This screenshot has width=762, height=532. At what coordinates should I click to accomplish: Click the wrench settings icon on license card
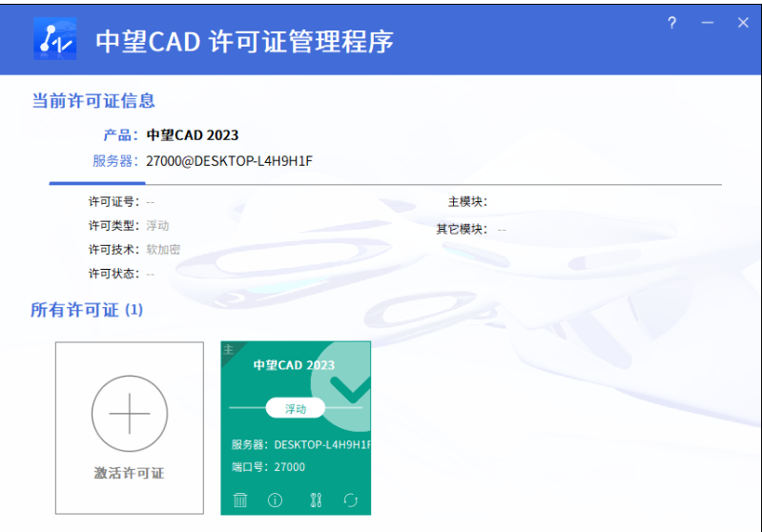pos(316,500)
